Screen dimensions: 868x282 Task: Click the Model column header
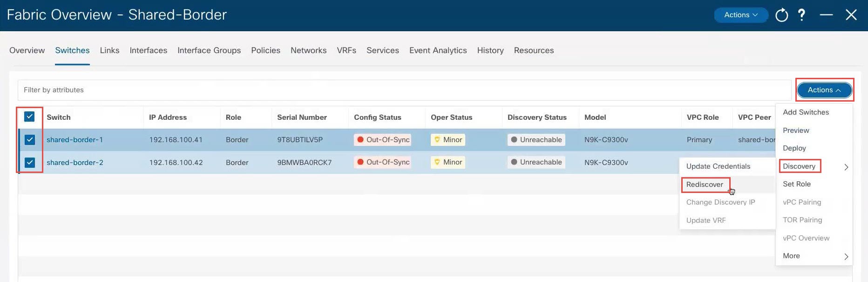pos(595,117)
